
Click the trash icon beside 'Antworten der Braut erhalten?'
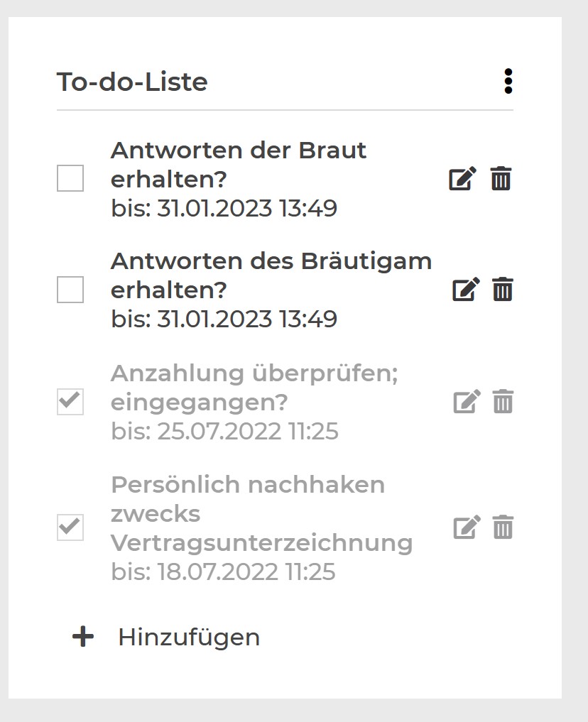click(x=501, y=179)
